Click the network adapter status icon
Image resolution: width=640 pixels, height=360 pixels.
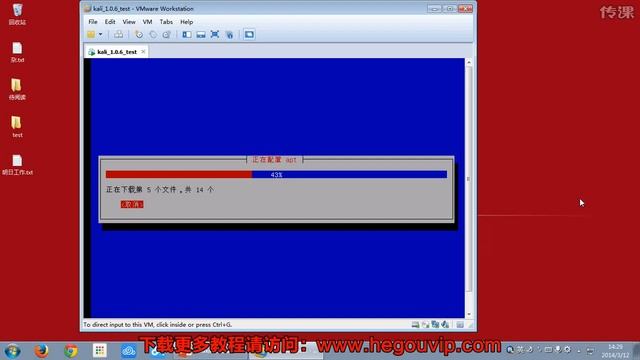pos(435,324)
